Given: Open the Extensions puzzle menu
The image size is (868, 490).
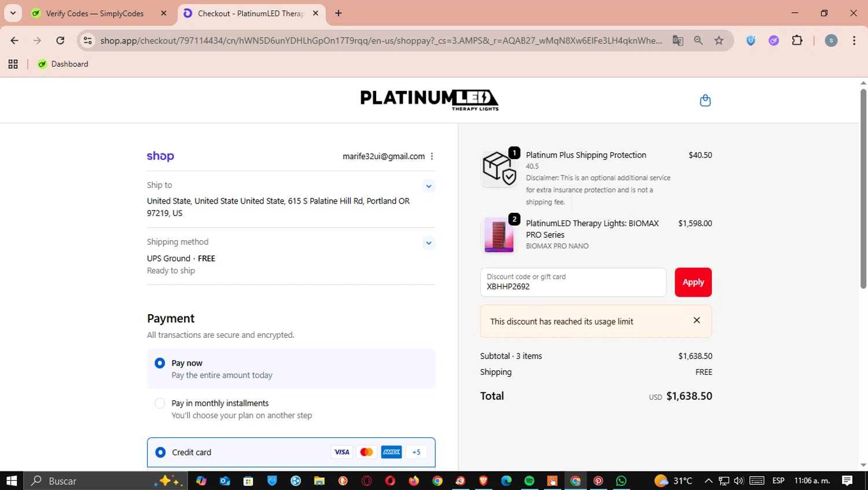Looking at the screenshot, I should 797,40.
